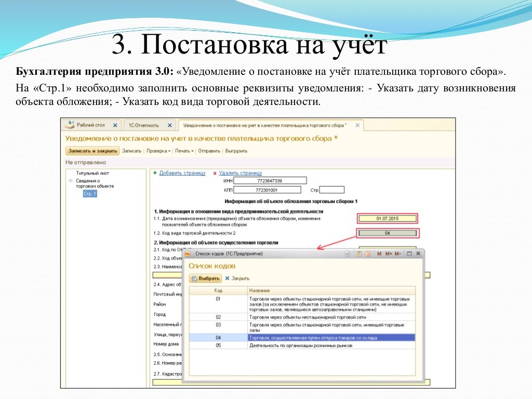Click the Добавить страницу link

click(182, 172)
